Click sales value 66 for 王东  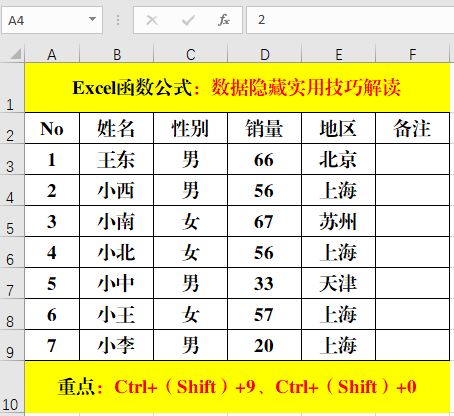tap(264, 159)
